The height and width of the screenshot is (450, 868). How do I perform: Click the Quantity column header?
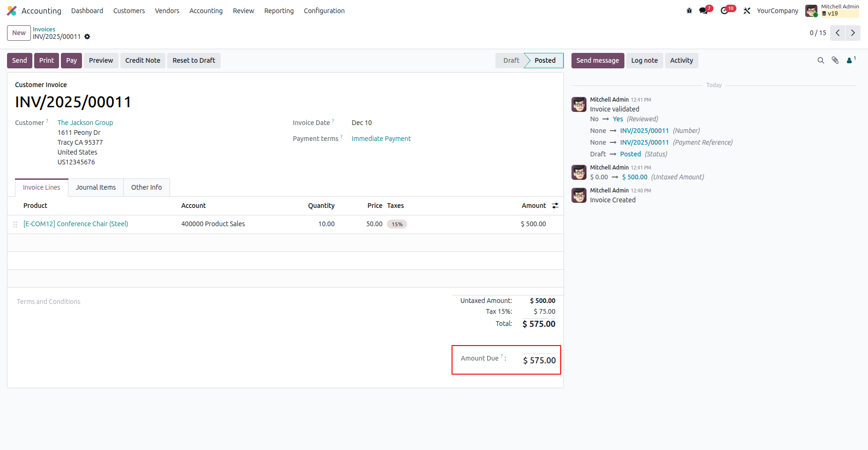[x=321, y=206]
